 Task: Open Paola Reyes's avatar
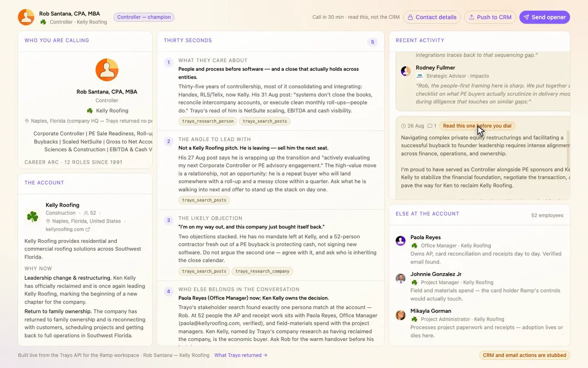(401, 241)
